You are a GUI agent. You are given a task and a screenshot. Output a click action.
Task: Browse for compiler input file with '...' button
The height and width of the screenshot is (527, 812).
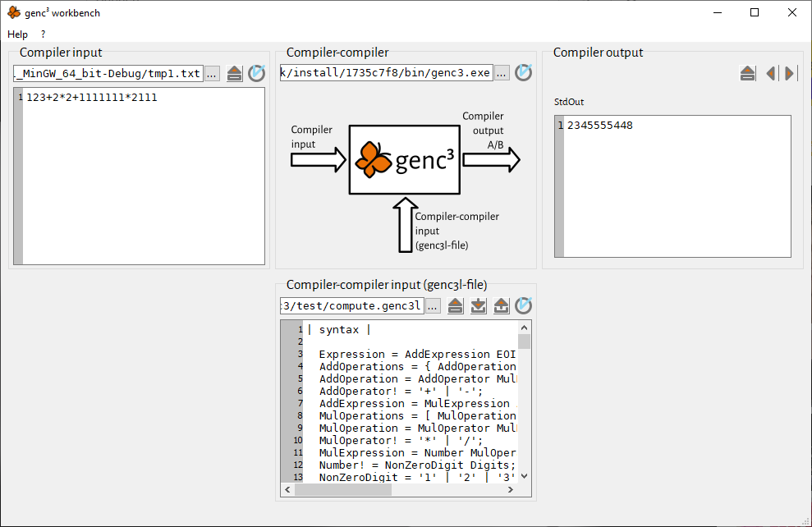212,73
